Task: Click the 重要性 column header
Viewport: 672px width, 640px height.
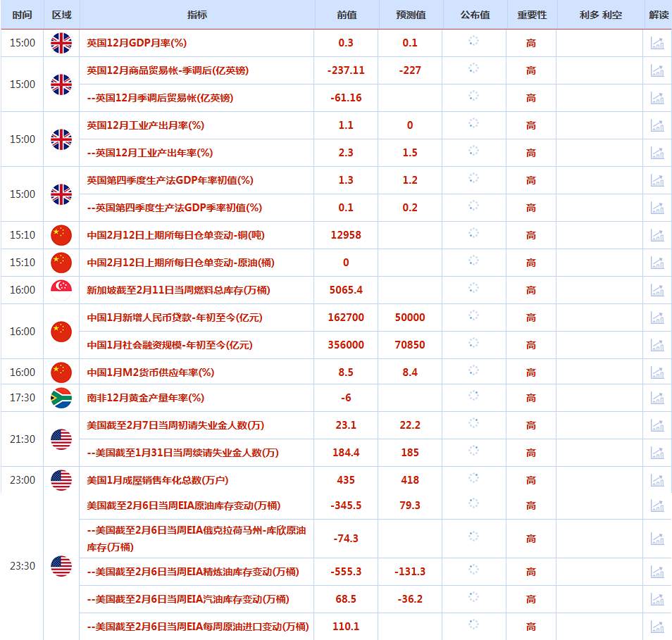Action: click(530, 13)
